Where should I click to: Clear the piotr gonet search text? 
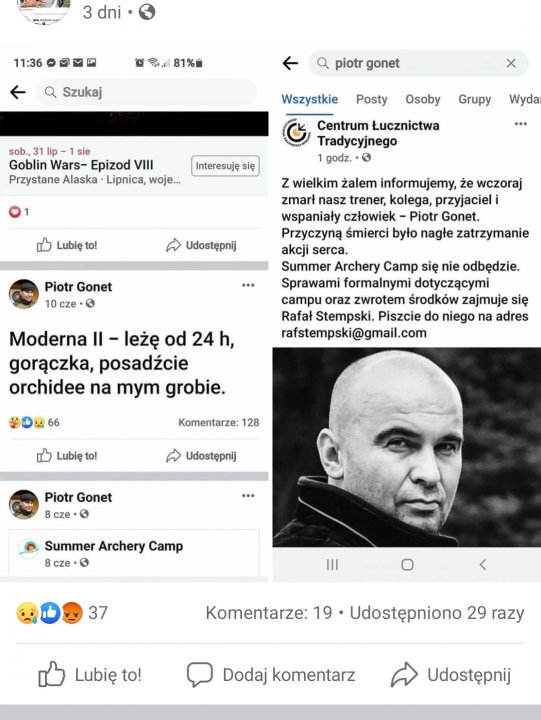(511, 63)
